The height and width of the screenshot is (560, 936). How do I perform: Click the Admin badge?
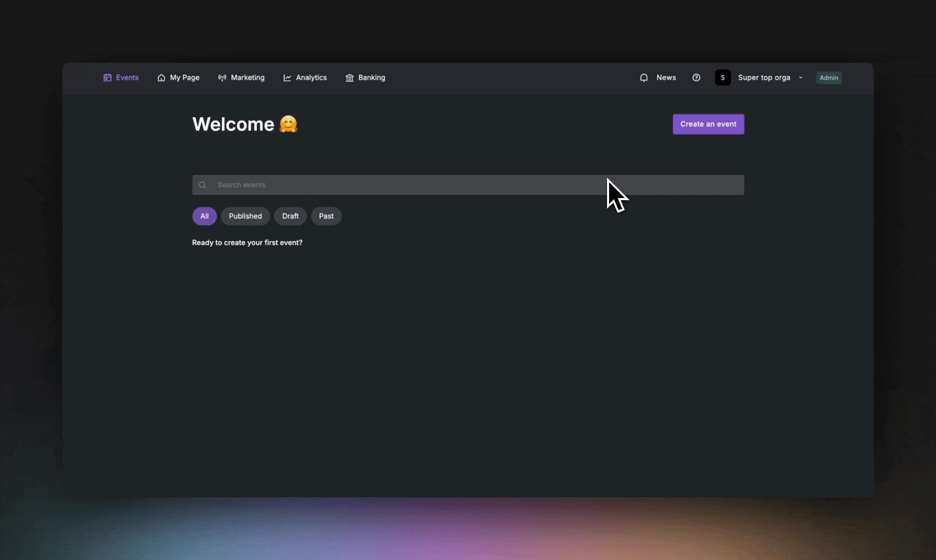[829, 78]
